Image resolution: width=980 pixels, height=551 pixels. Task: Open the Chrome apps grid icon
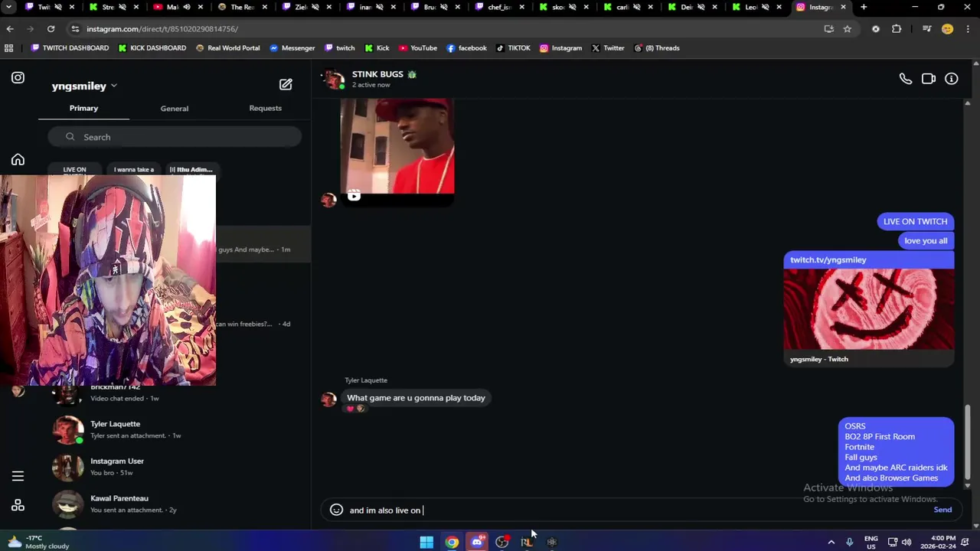pyautogui.click(x=9, y=47)
